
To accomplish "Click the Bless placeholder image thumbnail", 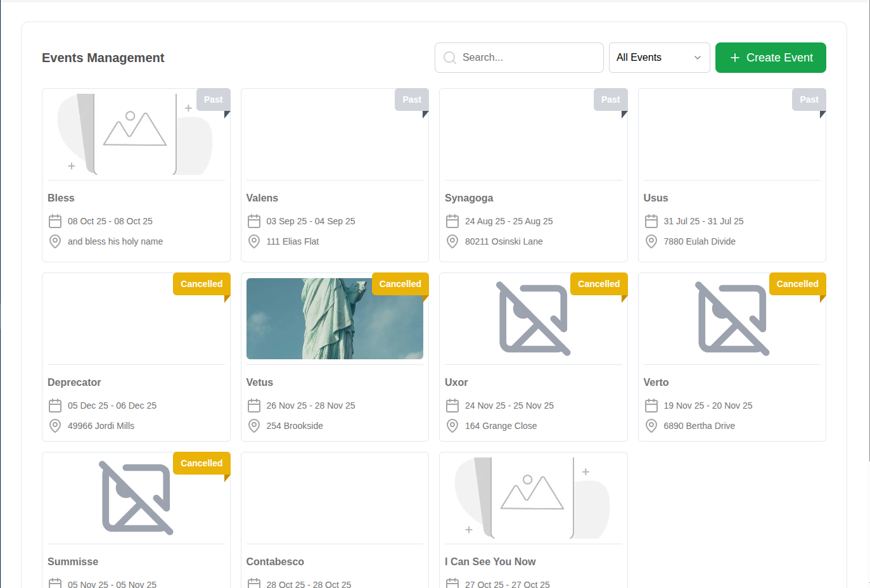I will click(x=136, y=134).
